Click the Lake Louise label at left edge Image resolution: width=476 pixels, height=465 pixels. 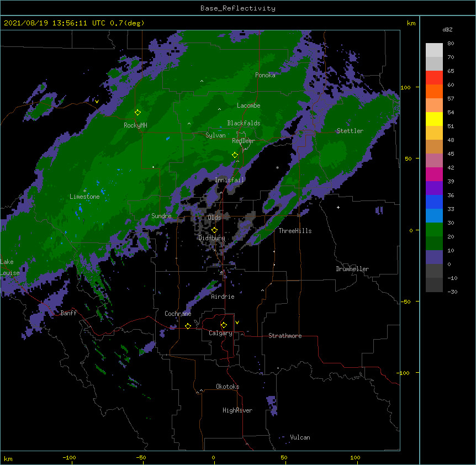[x=10, y=267]
